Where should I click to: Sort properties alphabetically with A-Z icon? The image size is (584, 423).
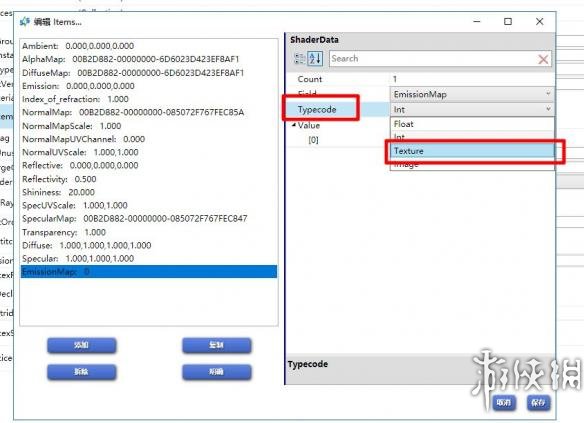(315, 58)
